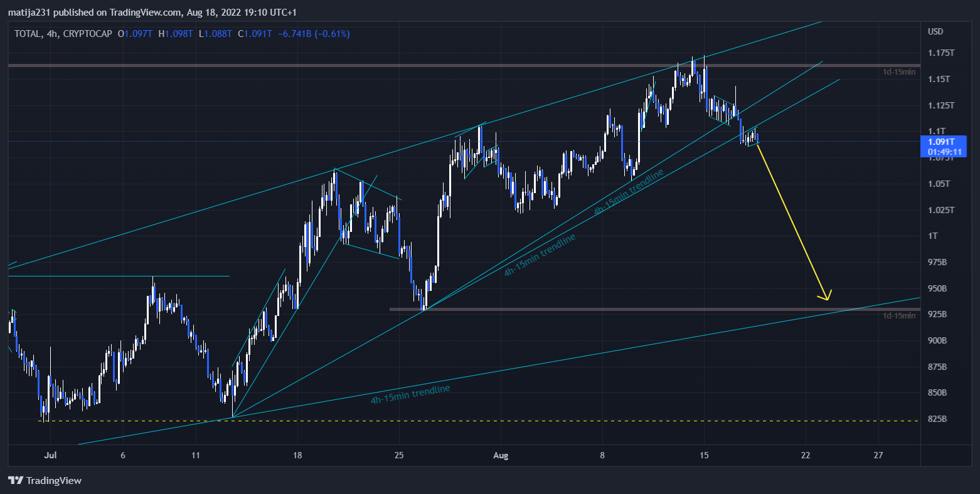Click the 1d-15min label on 925B support line
980x494 pixels.
tap(899, 315)
